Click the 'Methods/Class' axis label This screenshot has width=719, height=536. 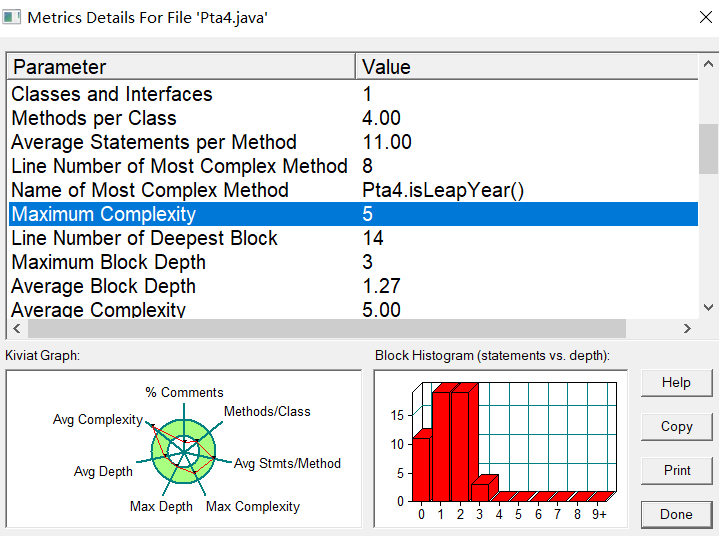267,412
